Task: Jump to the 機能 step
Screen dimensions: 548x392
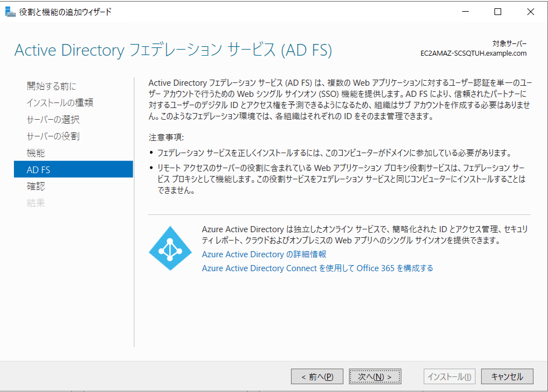Action: tap(36, 153)
